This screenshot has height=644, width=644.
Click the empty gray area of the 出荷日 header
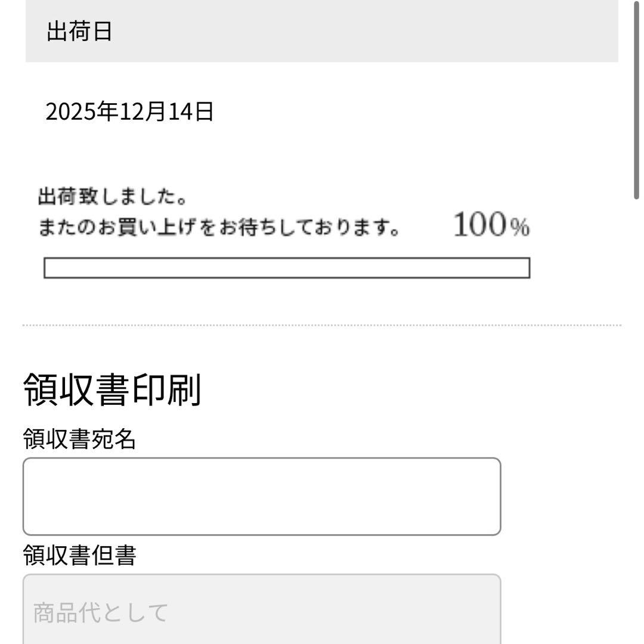(358, 32)
